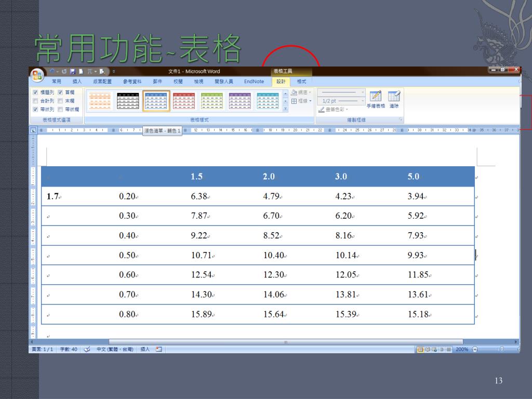Click the zoom slider handle
The height and width of the screenshot is (399, 532).
pyautogui.click(x=501, y=349)
